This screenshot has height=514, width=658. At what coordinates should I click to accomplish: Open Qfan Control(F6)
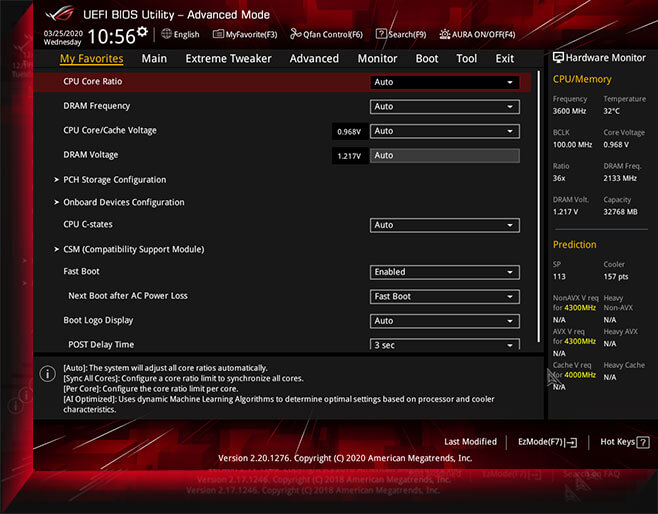(x=326, y=34)
